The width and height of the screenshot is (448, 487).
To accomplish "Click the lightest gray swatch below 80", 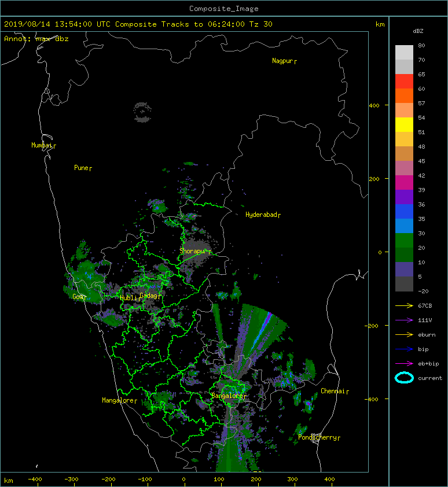I will coord(404,53).
